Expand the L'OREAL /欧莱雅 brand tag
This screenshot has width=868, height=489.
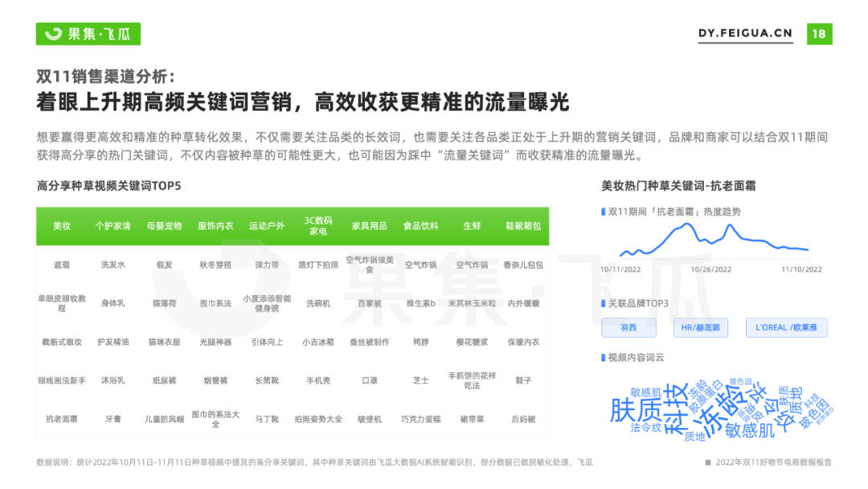(x=785, y=327)
